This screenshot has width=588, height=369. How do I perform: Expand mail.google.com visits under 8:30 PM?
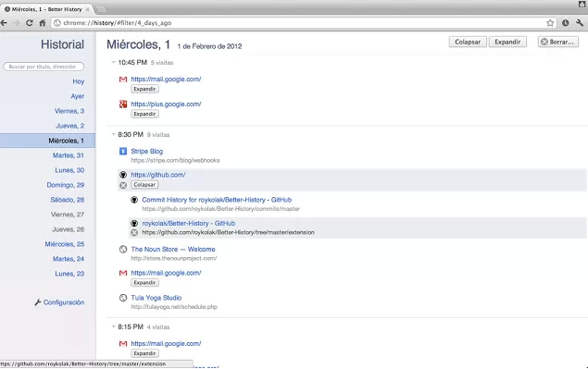coord(144,283)
